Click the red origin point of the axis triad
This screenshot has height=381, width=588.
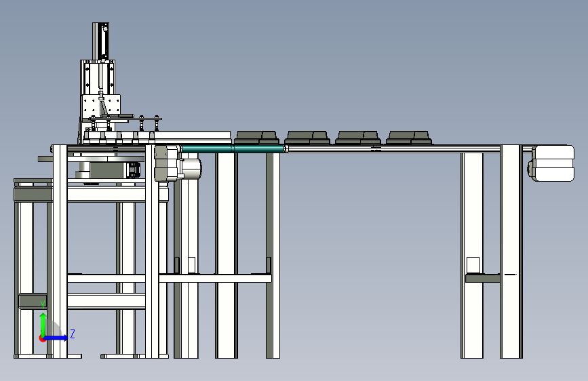[42, 338]
